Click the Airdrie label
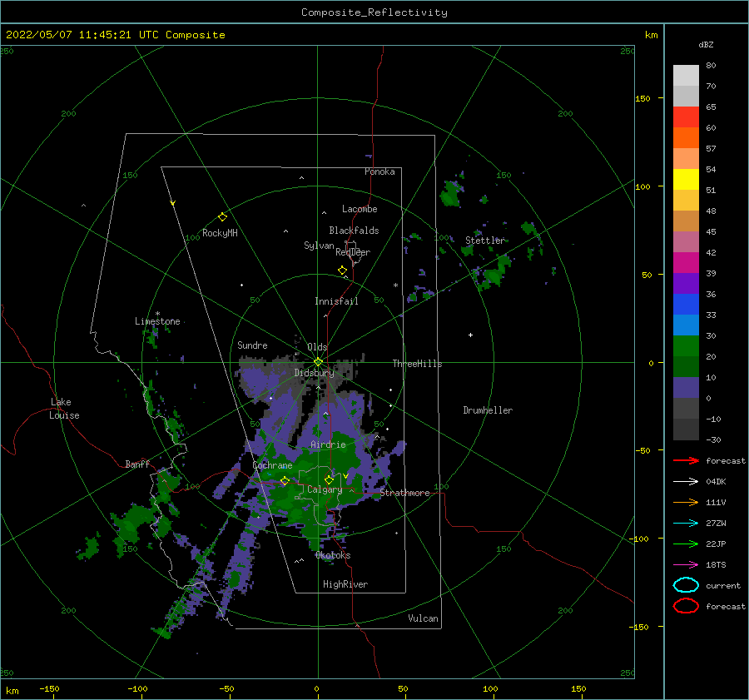Viewport: 749px width, 700px height. tap(328, 444)
